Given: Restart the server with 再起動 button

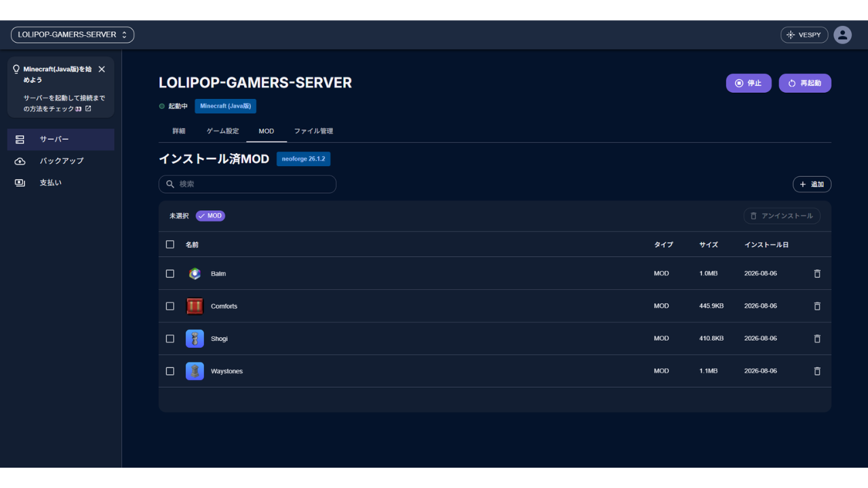Looking at the screenshot, I should [x=805, y=83].
